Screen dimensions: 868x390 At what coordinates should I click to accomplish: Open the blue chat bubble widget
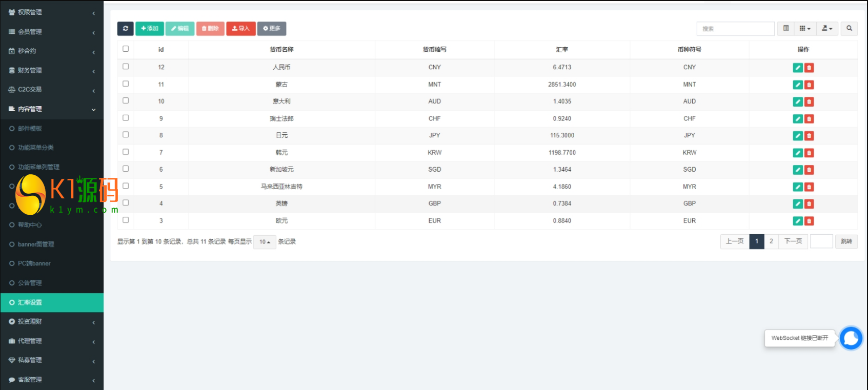851,338
